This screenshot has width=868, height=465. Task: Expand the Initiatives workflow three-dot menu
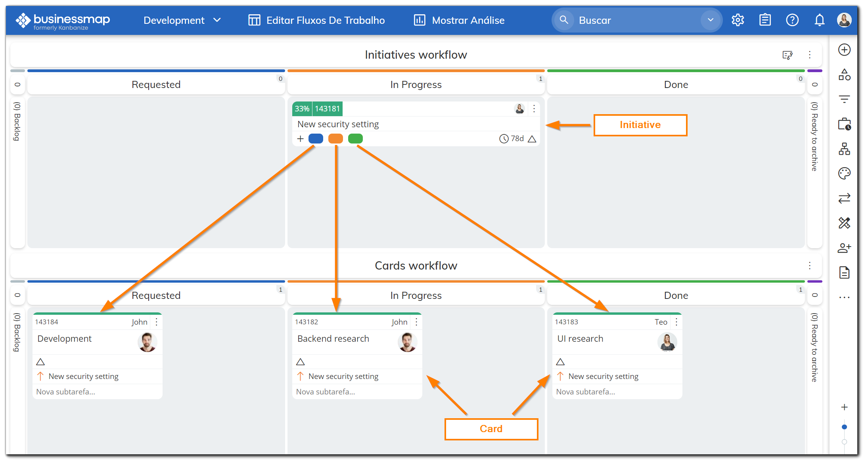809,55
